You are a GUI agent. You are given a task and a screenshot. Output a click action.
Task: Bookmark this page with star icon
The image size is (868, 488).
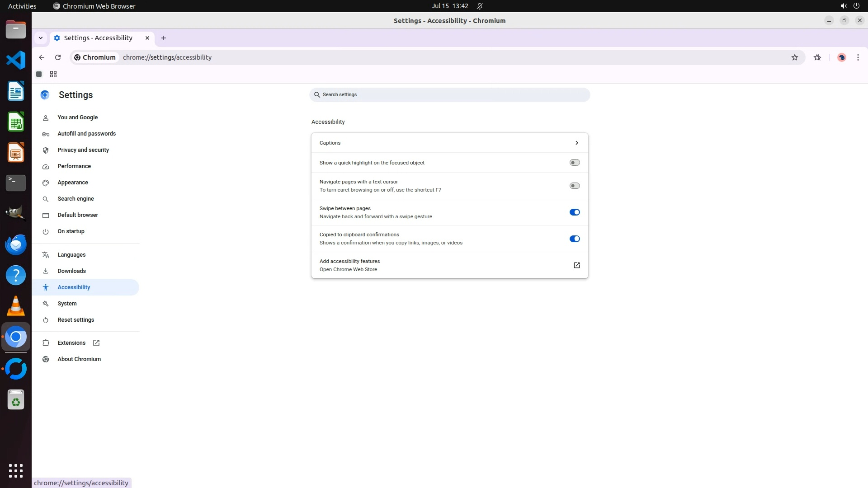[794, 57]
